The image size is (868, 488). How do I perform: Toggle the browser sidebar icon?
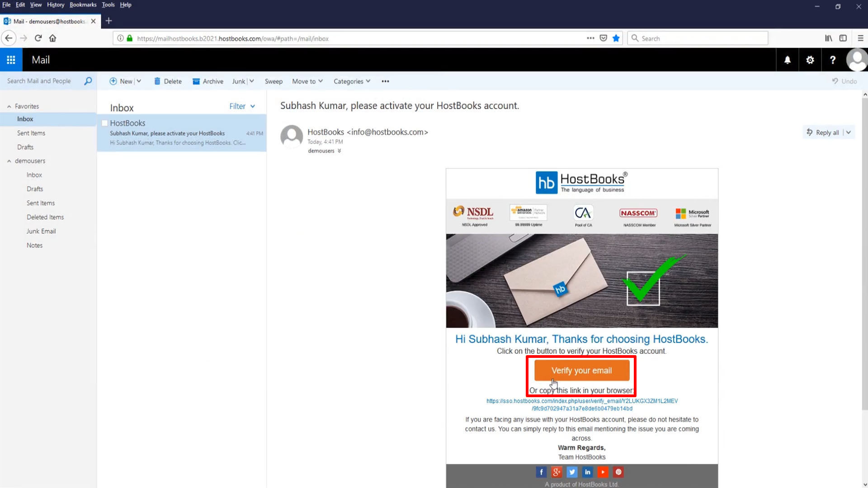coord(843,38)
